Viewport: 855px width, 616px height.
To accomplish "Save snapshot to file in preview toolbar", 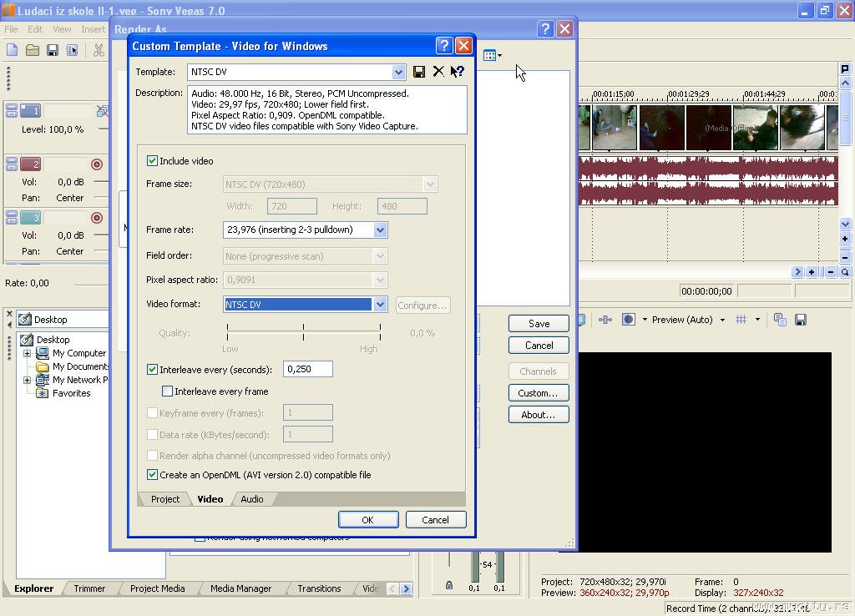I will point(800,320).
